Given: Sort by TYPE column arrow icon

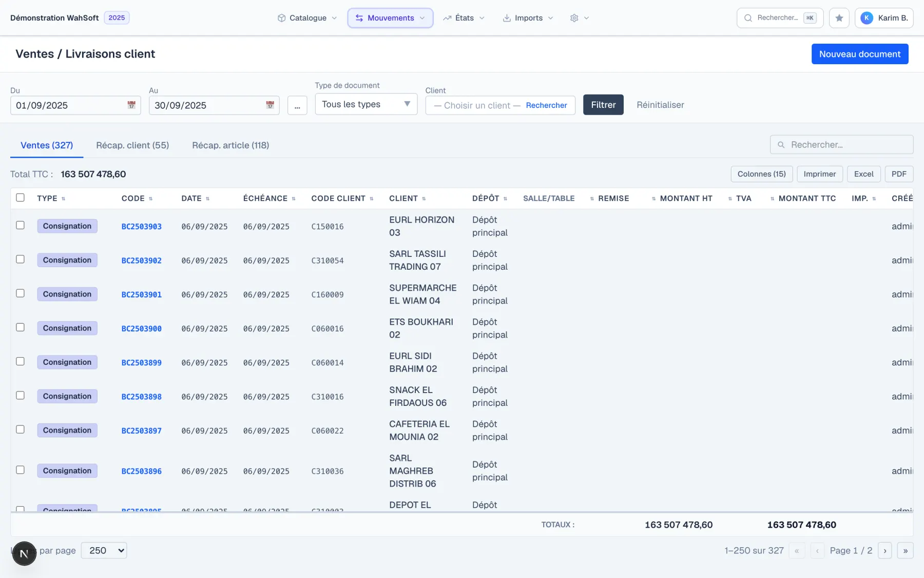Looking at the screenshot, I should tap(63, 199).
